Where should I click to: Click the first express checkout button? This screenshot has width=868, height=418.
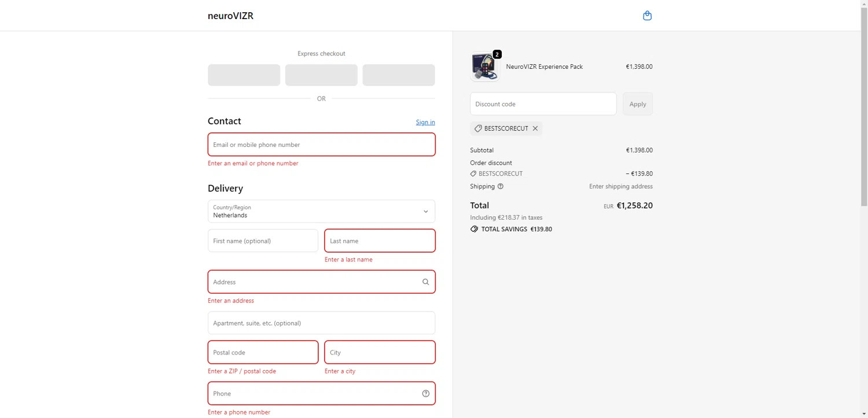244,75
